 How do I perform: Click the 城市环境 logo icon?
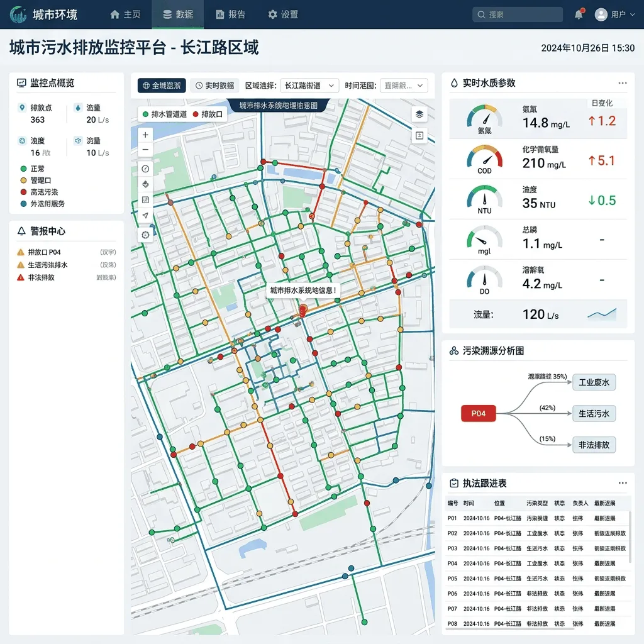coord(18,14)
